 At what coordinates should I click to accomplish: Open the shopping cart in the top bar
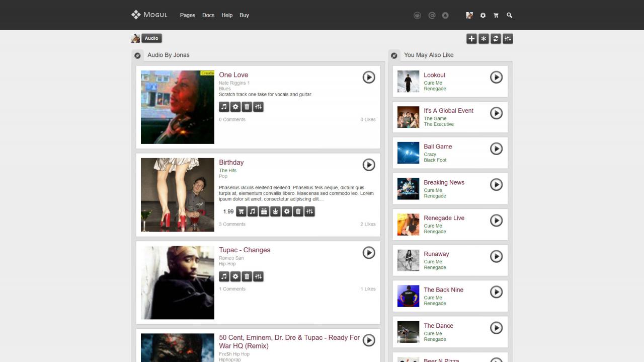[x=496, y=15]
